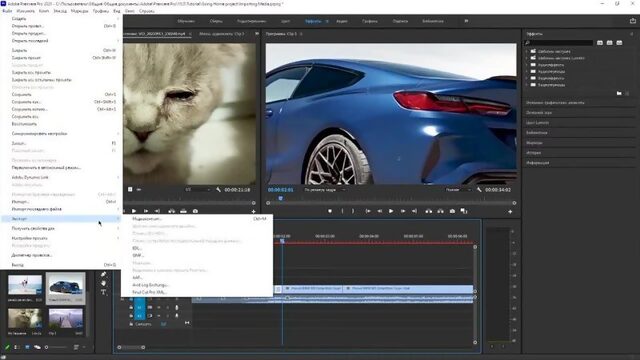
Task: Expand the Шаблоны настроек Lumetri folder
Action: [x=527, y=58]
